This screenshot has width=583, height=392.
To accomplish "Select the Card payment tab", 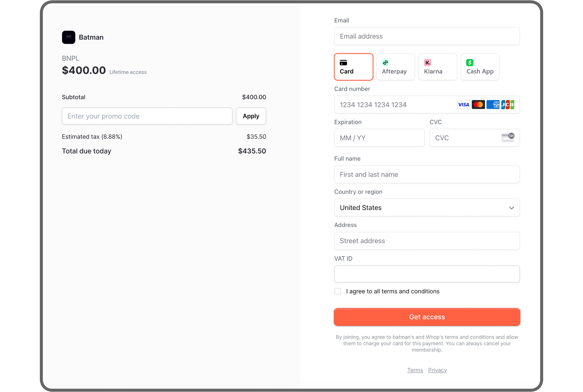I will coord(354,67).
